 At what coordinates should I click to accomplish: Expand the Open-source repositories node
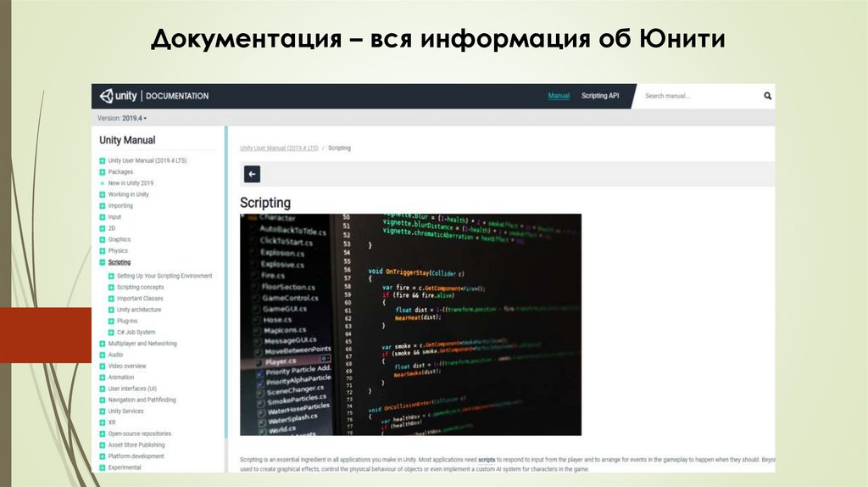click(103, 434)
